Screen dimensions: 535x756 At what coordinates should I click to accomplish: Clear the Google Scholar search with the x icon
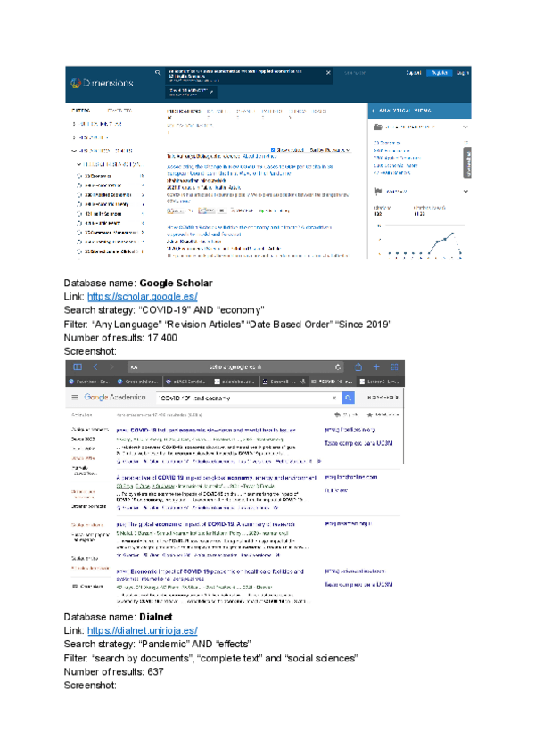334,399
